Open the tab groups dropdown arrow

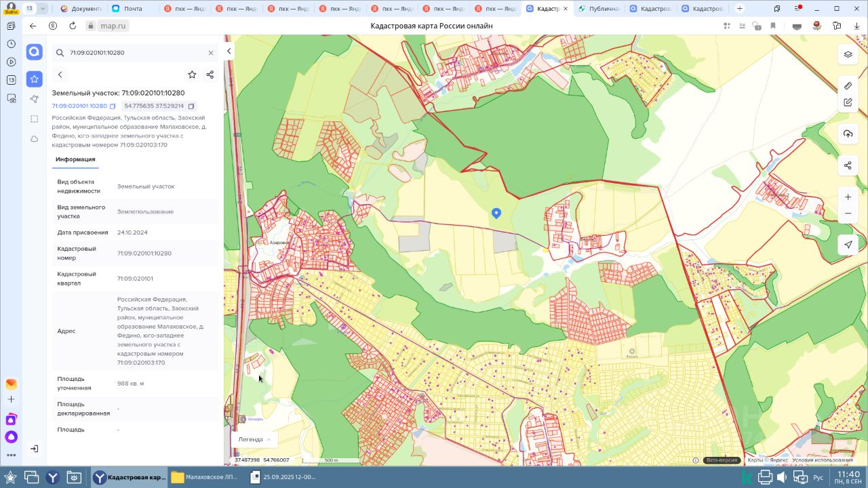(x=43, y=9)
